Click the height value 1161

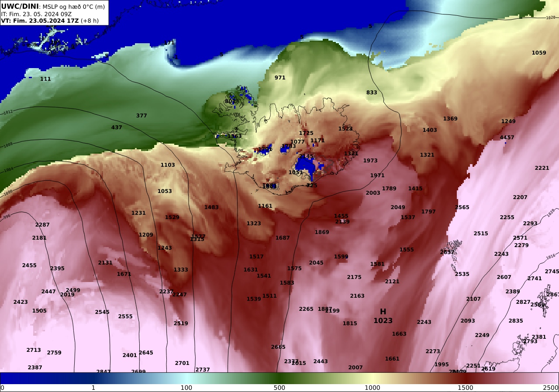tap(265, 206)
